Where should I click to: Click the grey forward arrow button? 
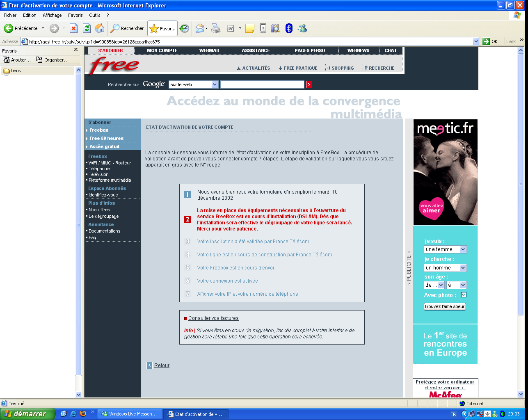(x=54, y=28)
